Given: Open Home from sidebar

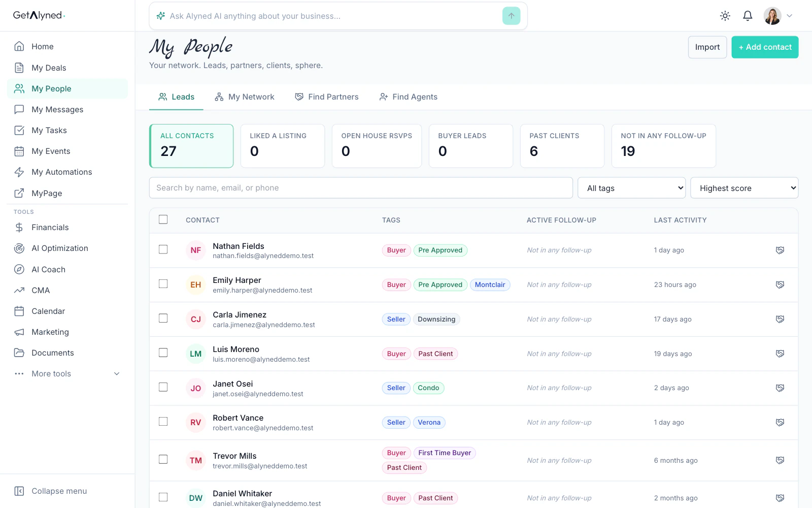Looking at the screenshot, I should click(x=67, y=46).
